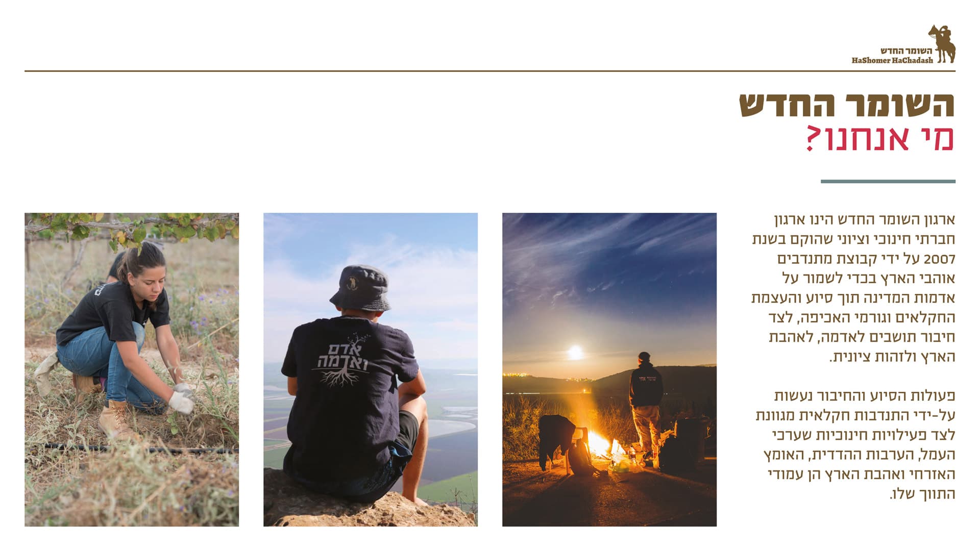This screenshot has width=980, height=551.
Task: Open the campfire night photo
Action: (x=609, y=369)
